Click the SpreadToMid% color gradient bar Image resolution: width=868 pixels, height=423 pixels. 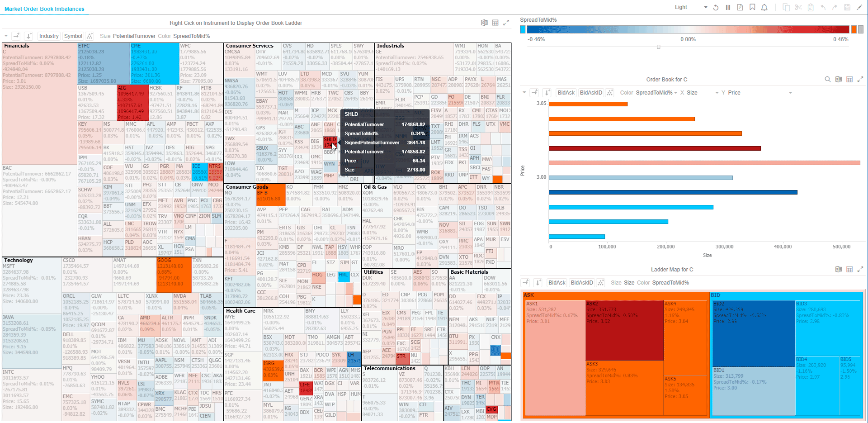(x=688, y=29)
